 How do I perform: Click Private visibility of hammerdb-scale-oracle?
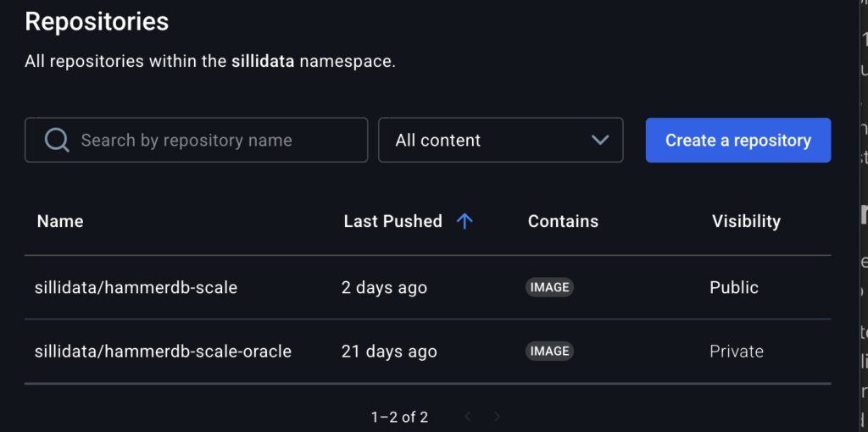737,351
